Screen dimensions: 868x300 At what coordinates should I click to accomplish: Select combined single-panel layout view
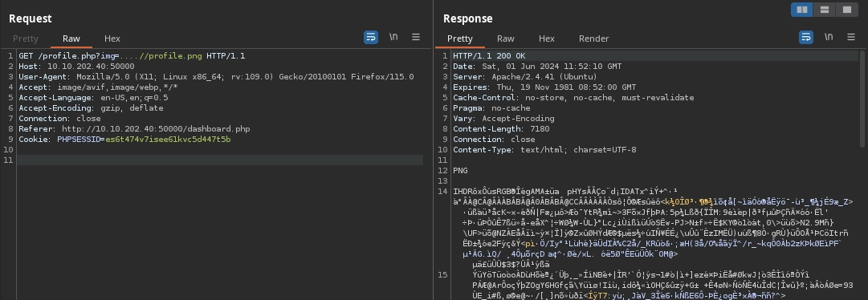pos(846,10)
